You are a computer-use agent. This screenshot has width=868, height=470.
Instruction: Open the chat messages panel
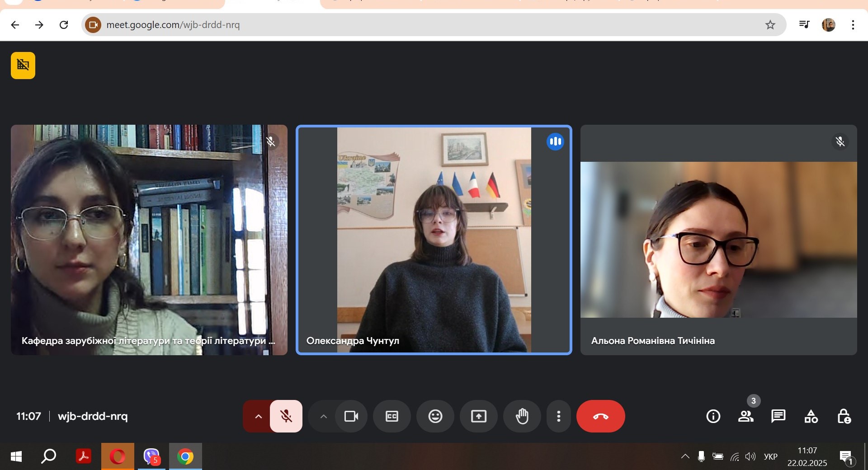[x=778, y=416]
